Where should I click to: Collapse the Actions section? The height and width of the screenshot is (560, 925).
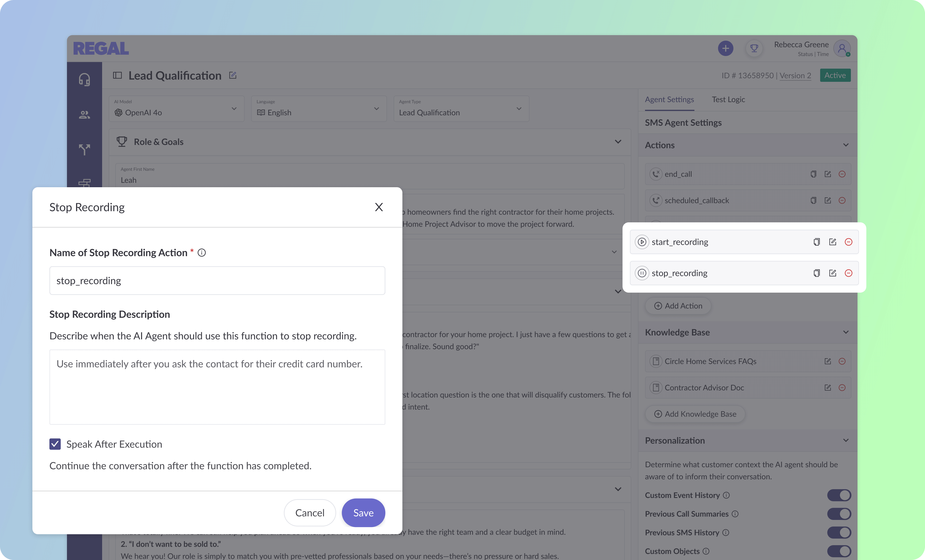pyautogui.click(x=846, y=145)
